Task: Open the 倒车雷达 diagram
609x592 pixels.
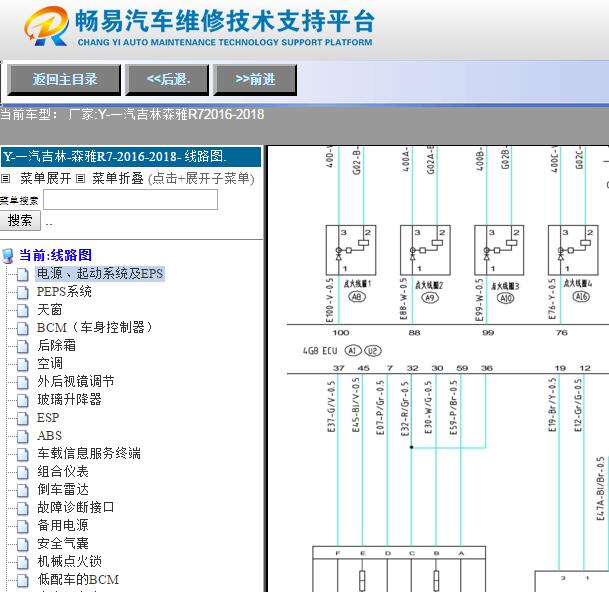Action: [63, 489]
